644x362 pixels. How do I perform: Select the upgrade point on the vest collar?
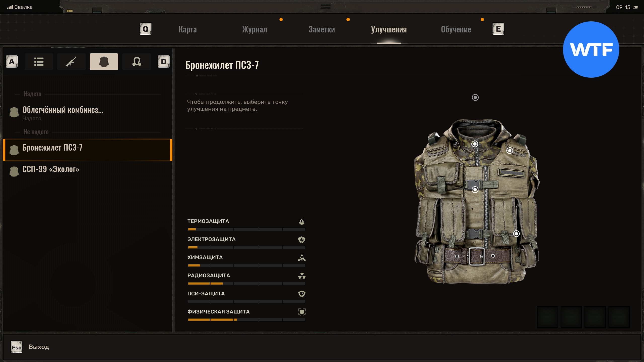(x=475, y=144)
